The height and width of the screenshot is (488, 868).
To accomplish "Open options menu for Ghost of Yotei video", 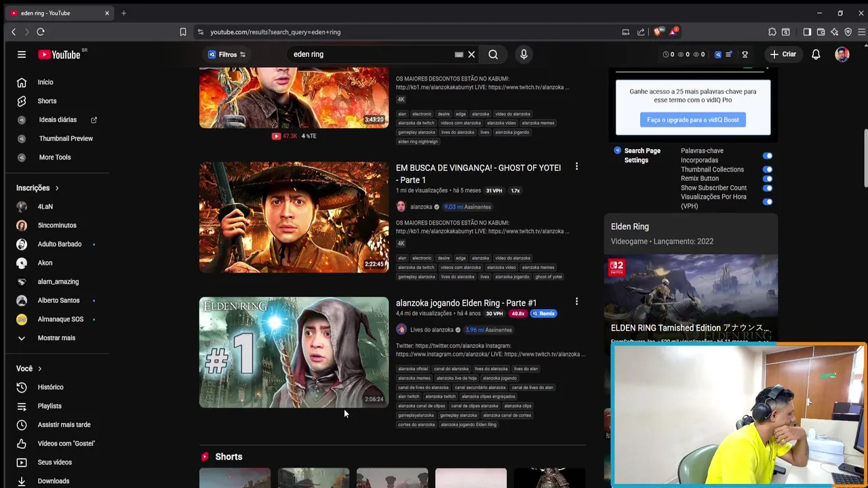I will (x=576, y=167).
